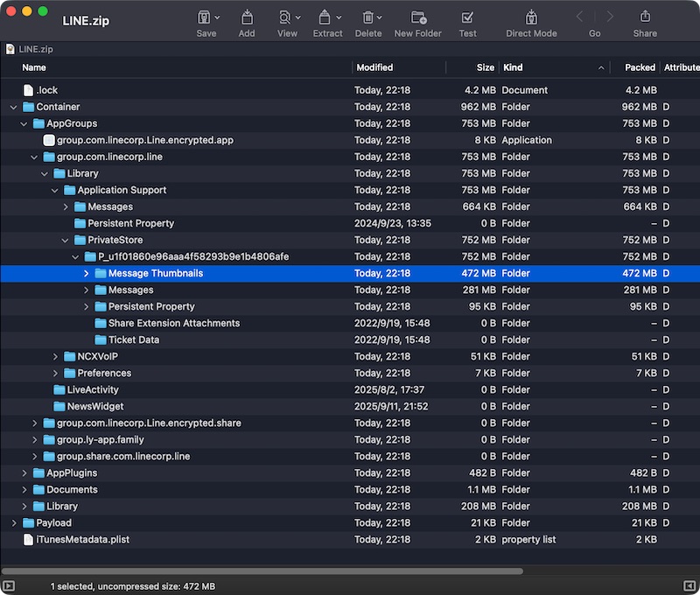
Task: Click the Message Thumbnails folder icon
Action: [x=101, y=273]
